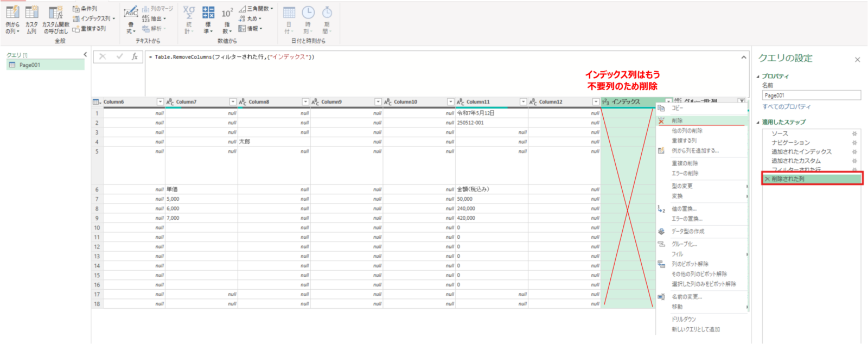Collapse the プロパティ section
868x344 pixels.
(x=758, y=77)
